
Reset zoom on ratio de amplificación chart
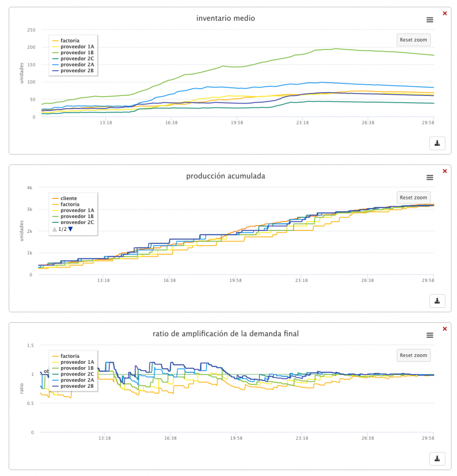413,355
